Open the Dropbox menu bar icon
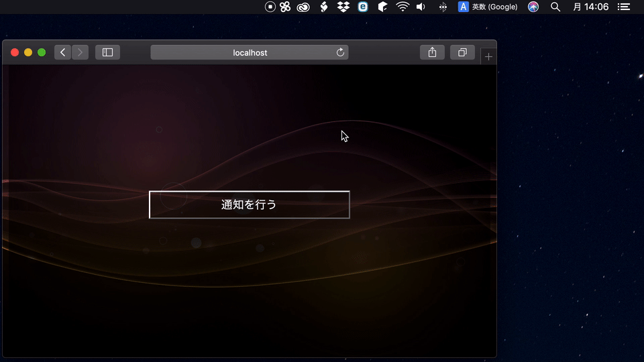Viewport: 644px width, 362px height. 343,7
